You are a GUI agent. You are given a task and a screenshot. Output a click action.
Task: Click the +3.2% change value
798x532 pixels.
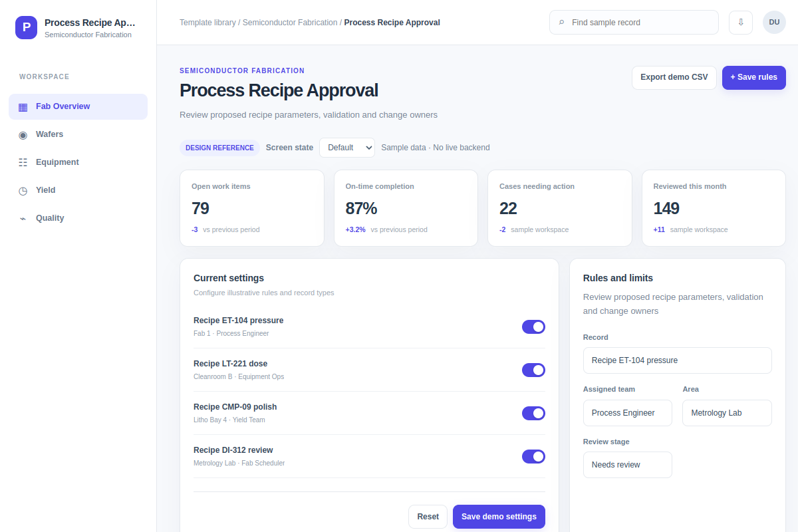[x=355, y=229]
